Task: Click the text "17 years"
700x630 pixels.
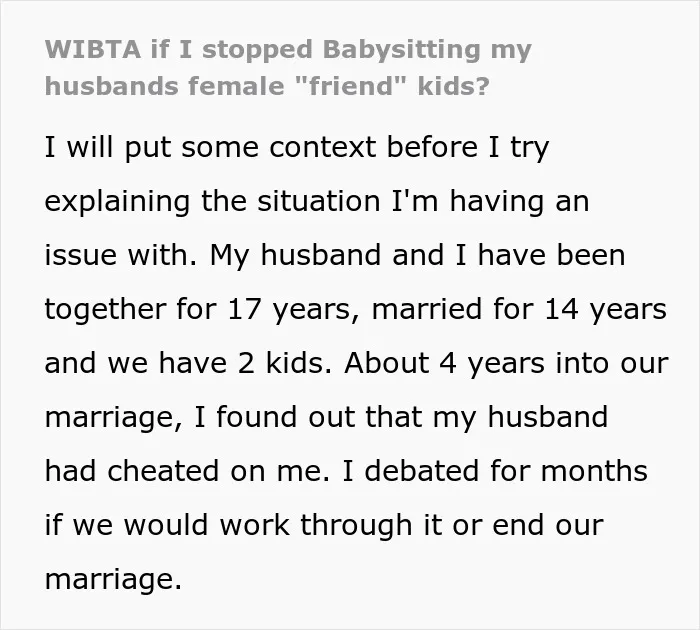Action: click(x=300, y=310)
